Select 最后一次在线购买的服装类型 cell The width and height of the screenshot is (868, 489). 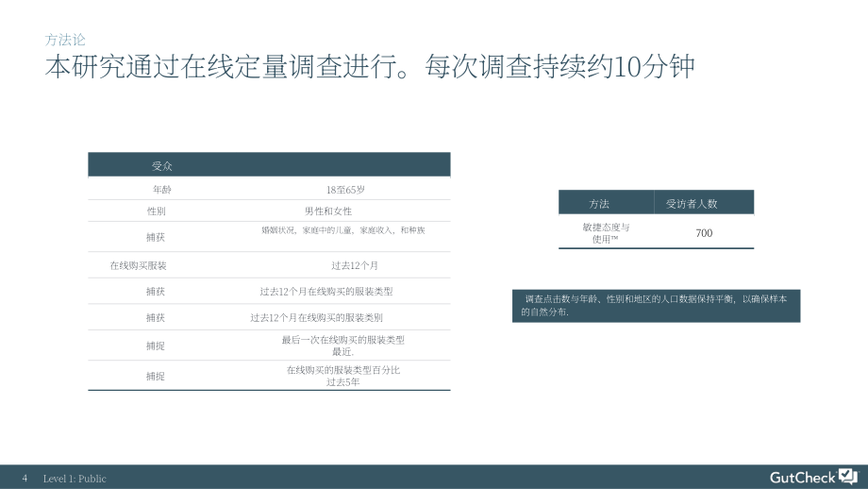pos(343,346)
